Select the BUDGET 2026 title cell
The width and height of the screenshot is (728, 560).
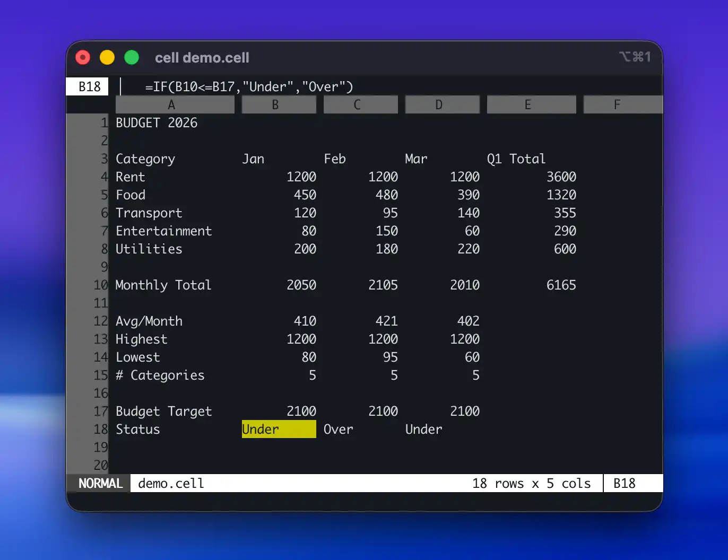(x=157, y=123)
